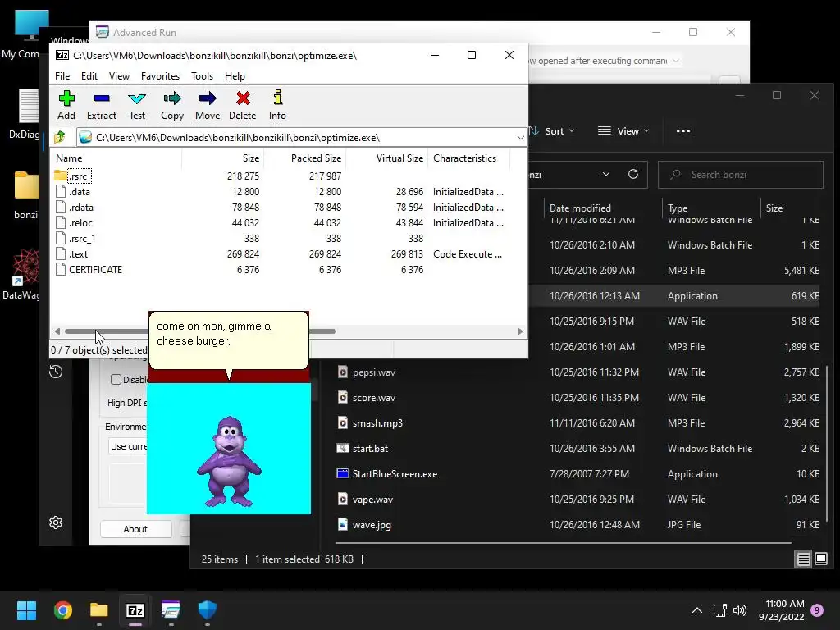Open File Explorer from taskbar
The height and width of the screenshot is (630, 840).
98,610
